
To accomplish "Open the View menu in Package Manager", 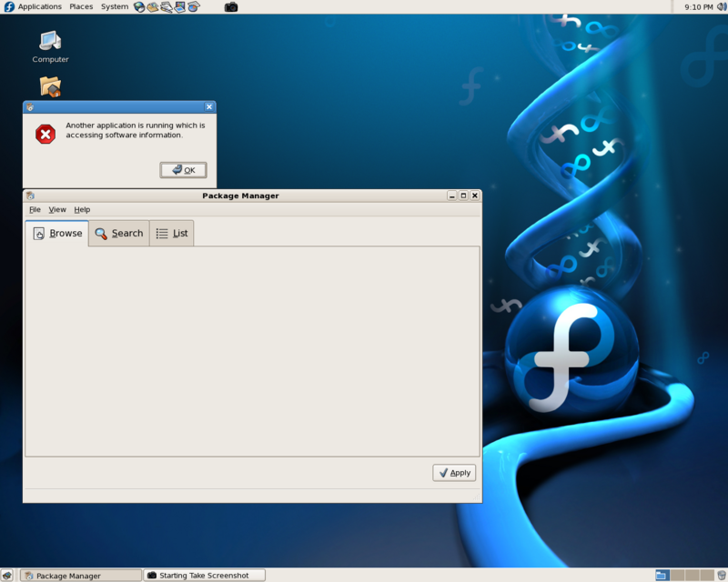I will coord(57,209).
